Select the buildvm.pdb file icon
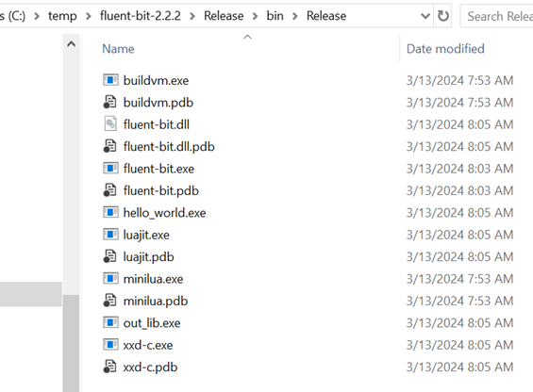 [x=109, y=103]
